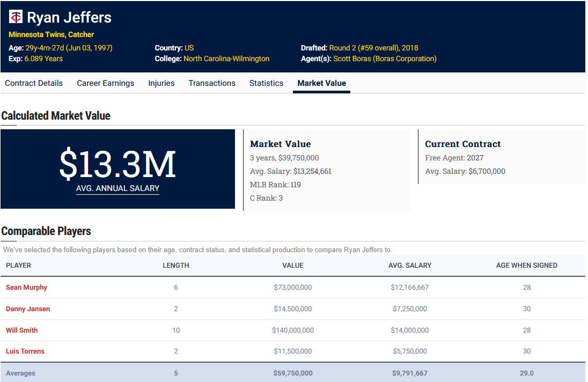This screenshot has height=382, width=588.
Task: Open Sean Murphy's player page
Action: click(27, 288)
